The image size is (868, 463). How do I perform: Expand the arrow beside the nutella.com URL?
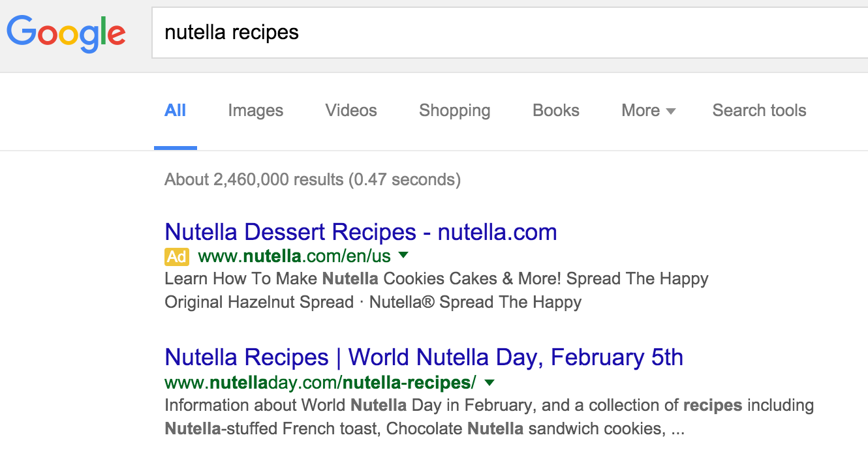403,255
